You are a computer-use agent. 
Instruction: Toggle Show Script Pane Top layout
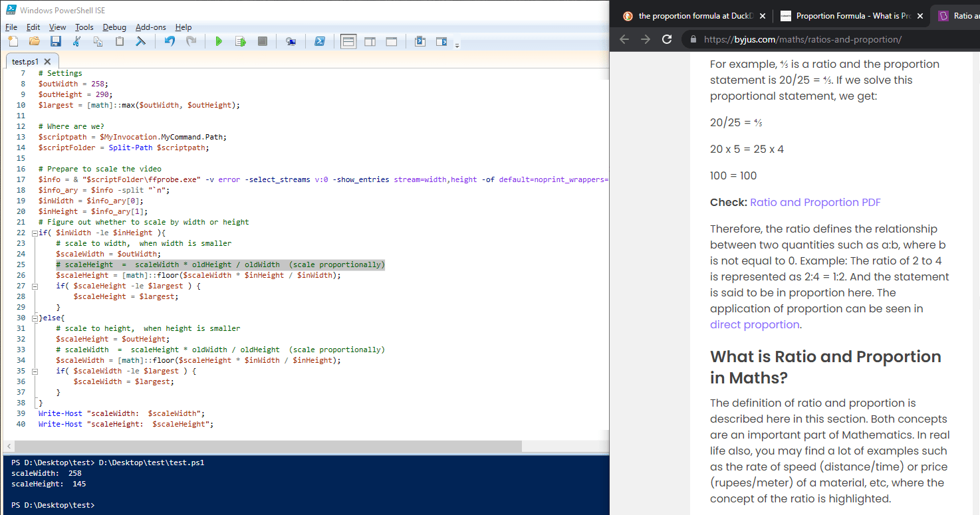pyautogui.click(x=348, y=41)
